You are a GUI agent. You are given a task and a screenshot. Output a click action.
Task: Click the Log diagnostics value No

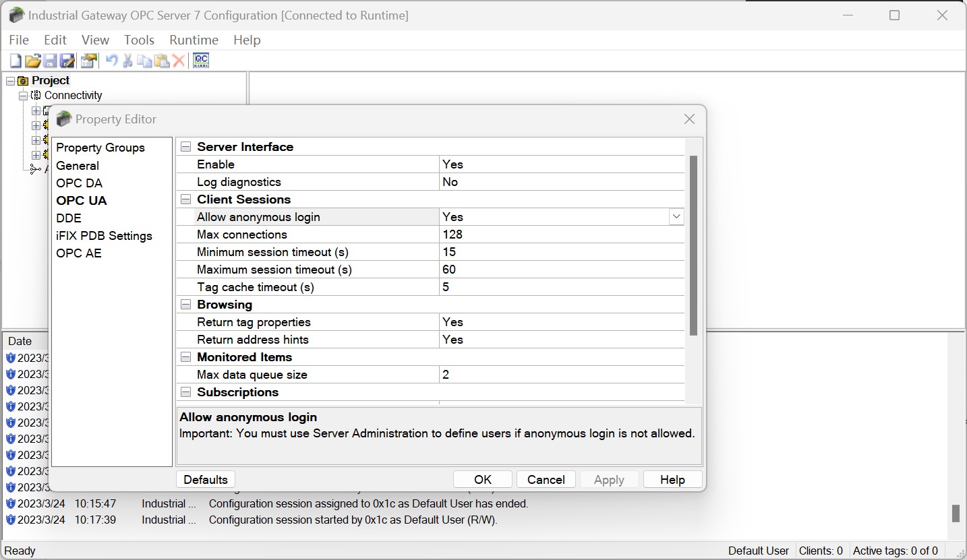point(562,182)
